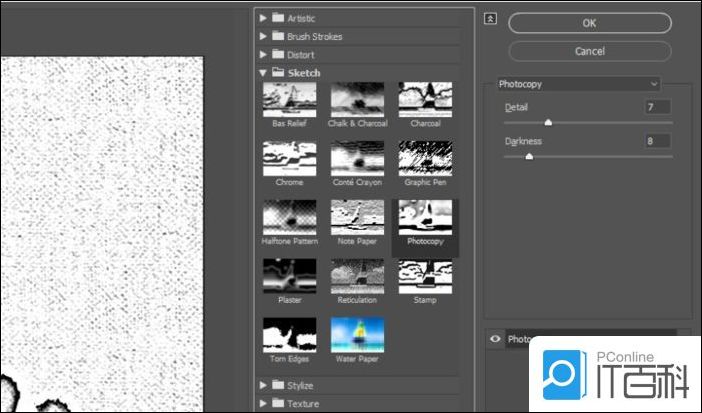Select the Halftone Pattern filter thumbnail
Image resolution: width=702 pixels, height=413 pixels.
[x=289, y=217]
